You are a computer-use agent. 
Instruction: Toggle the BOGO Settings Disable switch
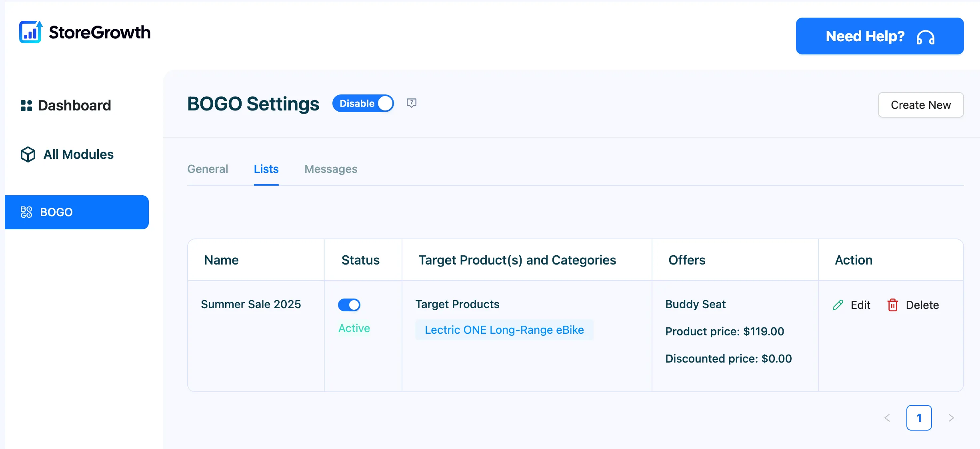pyautogui.click(x=363, y=103)
